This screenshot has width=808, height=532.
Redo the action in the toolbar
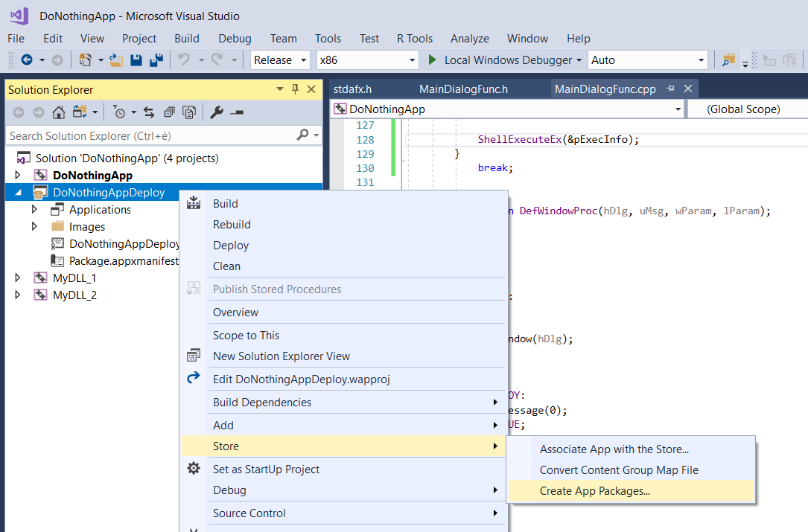point(217,60)
